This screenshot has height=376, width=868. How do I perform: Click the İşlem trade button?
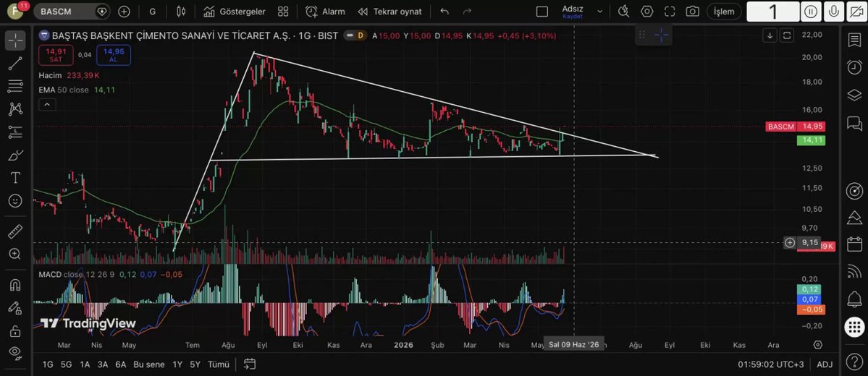724,12
